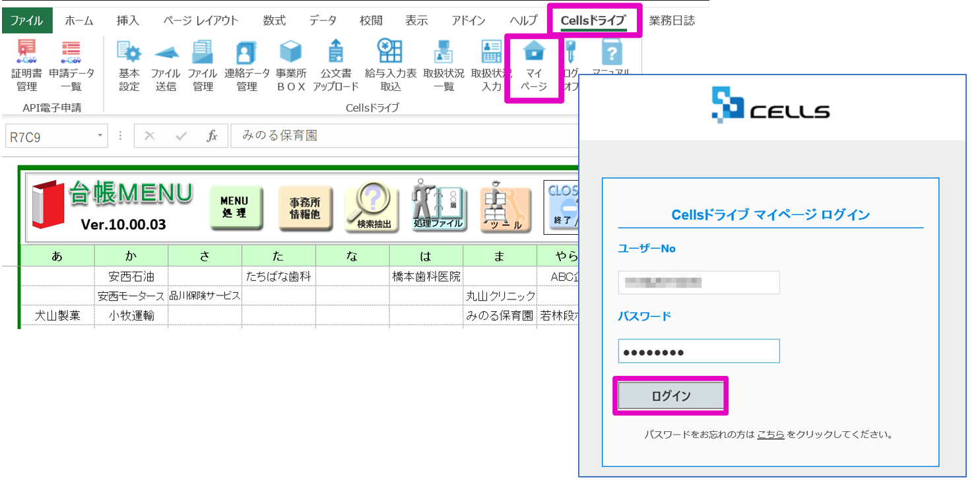This screenshot has height=488, width=980.
Task: Select the 橋本歯科医院 cell
Action: [x=427, y=276]
